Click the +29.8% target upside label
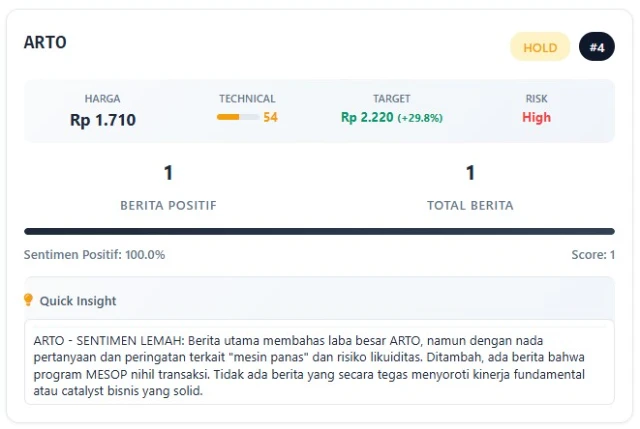This screenshot has height=429, width=640. coord(420,118)
